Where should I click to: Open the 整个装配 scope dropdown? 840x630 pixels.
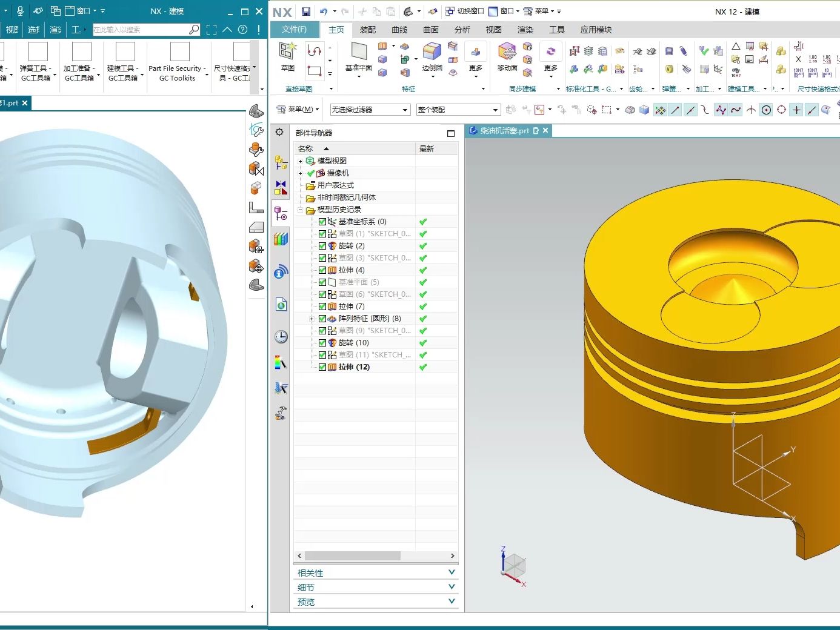pyautogui.click(x=458, y=110)
